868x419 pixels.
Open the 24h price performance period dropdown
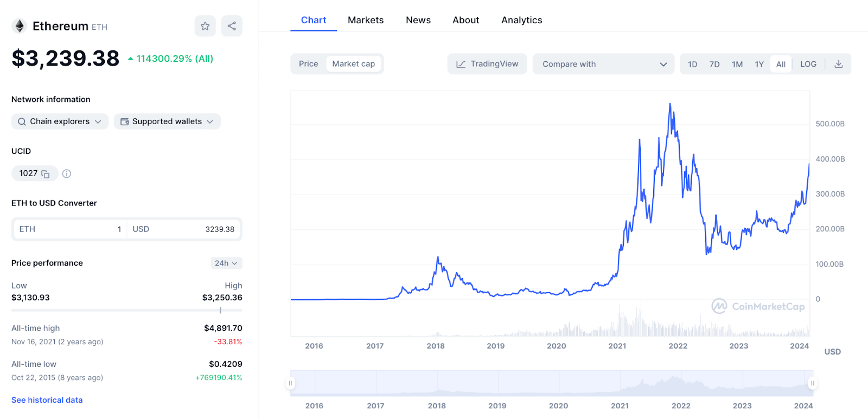coord(226,263)
